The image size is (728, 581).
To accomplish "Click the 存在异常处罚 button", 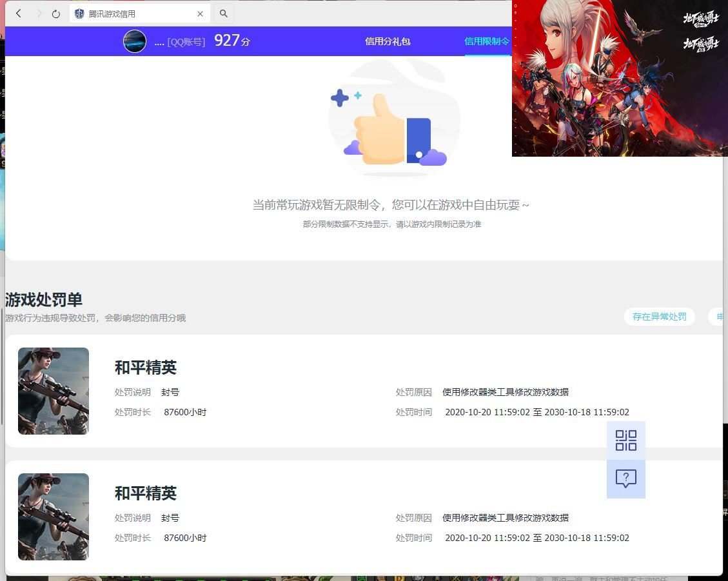I will tap(659, 317).
